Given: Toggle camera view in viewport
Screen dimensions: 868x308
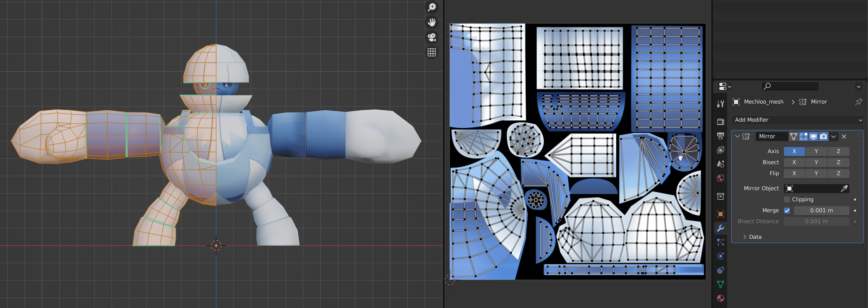Looking at the screenshot, I should pyautogui.click(x=432, y=37).
